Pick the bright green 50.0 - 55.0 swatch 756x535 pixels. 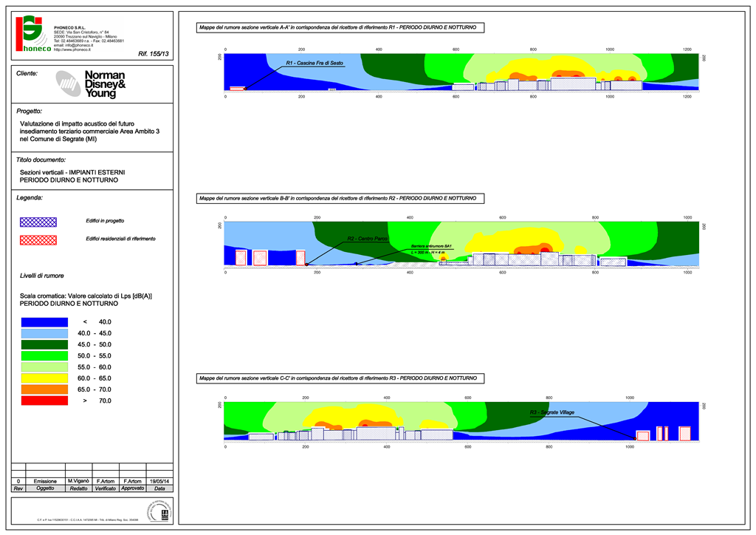[x=44, y=356]
